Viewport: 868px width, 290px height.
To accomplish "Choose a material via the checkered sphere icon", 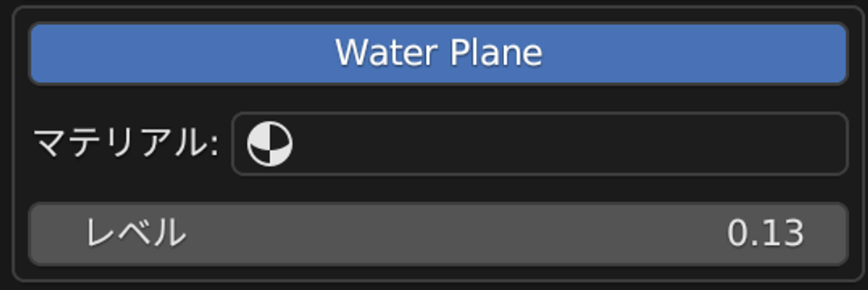I will click(x=269, y=143).
